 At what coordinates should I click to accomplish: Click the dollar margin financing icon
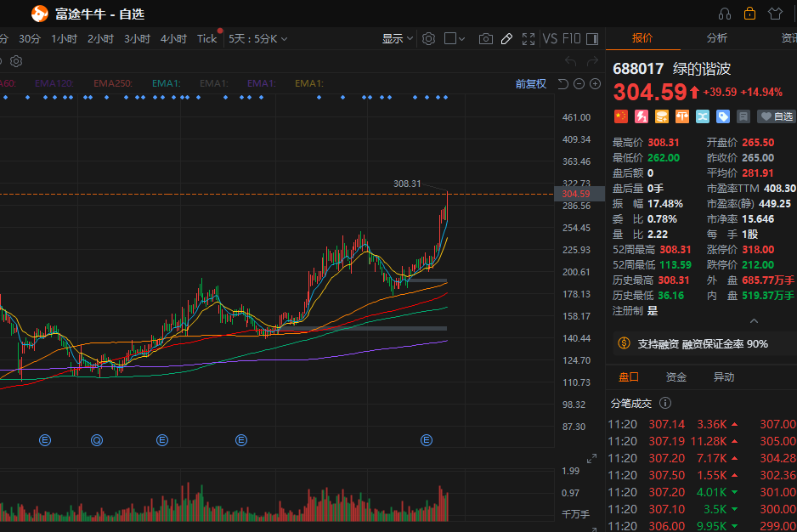624,343
